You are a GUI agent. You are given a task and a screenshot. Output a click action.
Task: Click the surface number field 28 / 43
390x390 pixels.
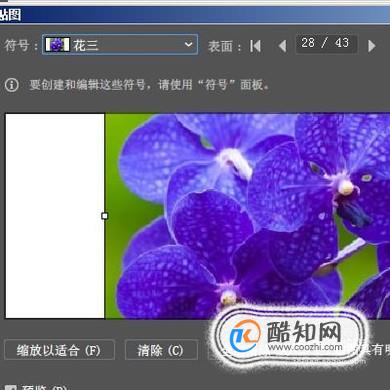coord(326,44)
